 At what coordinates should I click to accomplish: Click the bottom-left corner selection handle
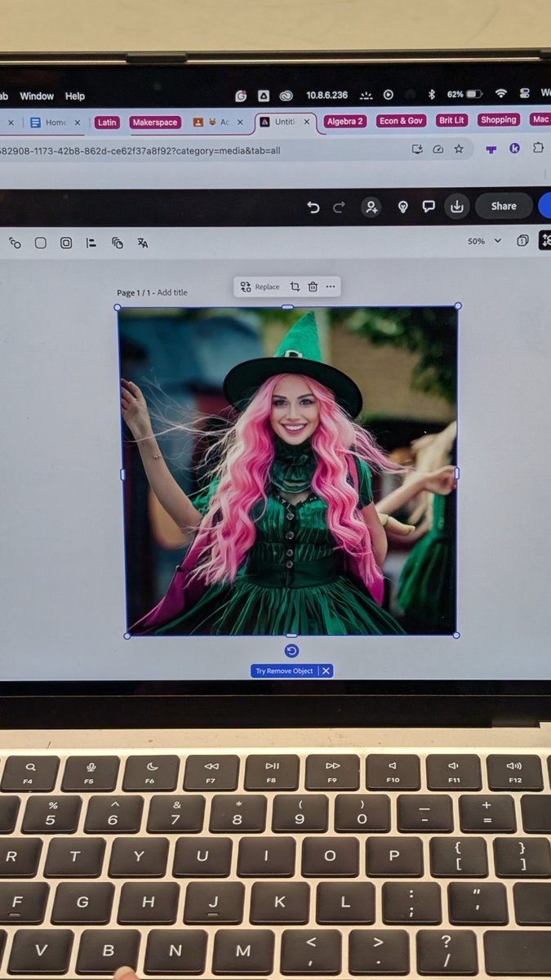(127, 635)
